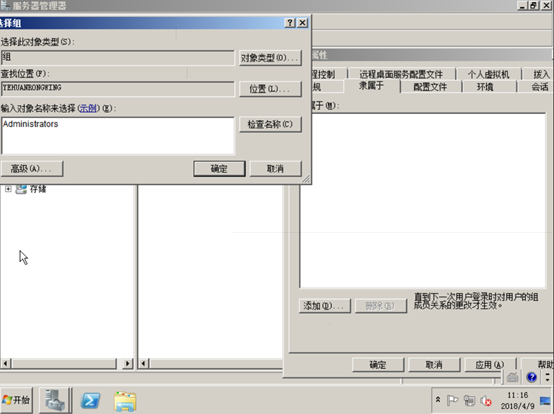
Task: Click the network tray icon
Action: click(x=469, y=401)
